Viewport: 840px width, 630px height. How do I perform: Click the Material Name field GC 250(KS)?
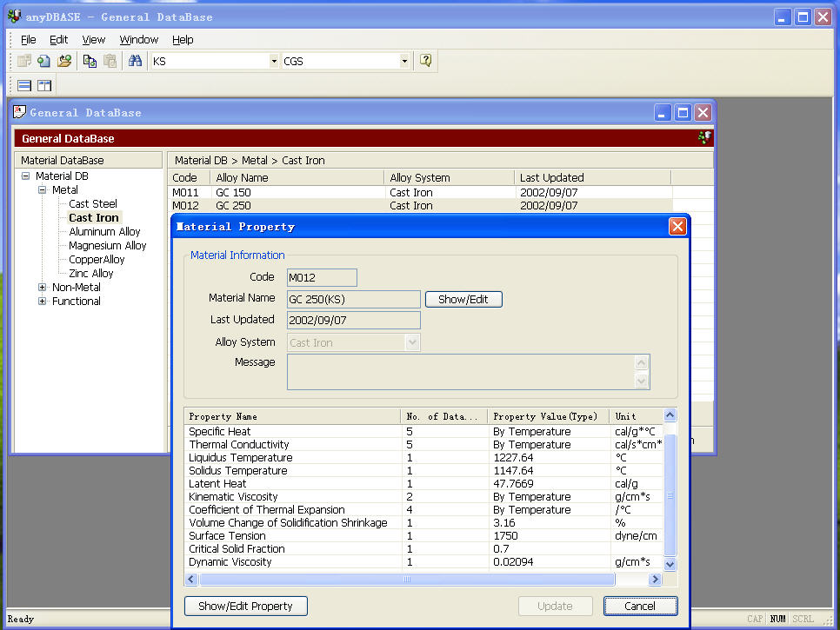pos(354,299)
